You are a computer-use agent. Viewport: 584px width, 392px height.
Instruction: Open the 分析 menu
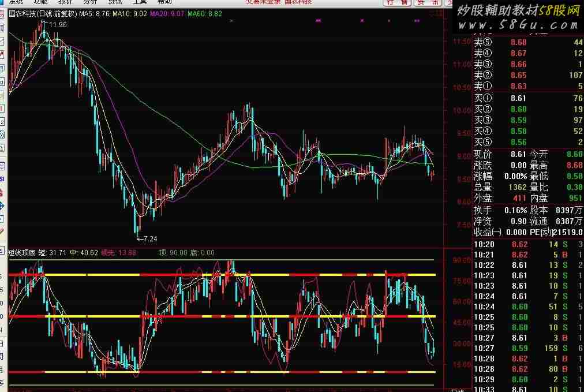[x=91, y=2]
